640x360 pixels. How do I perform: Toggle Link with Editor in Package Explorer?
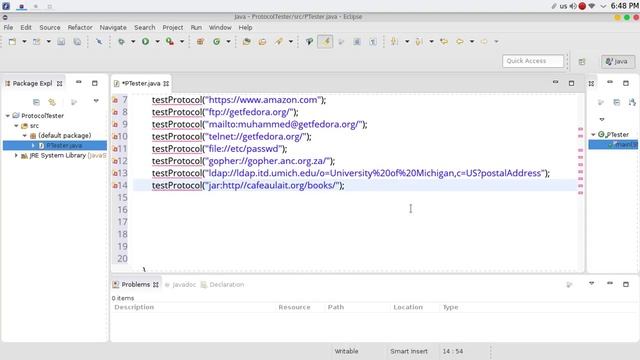pos(52,102)
